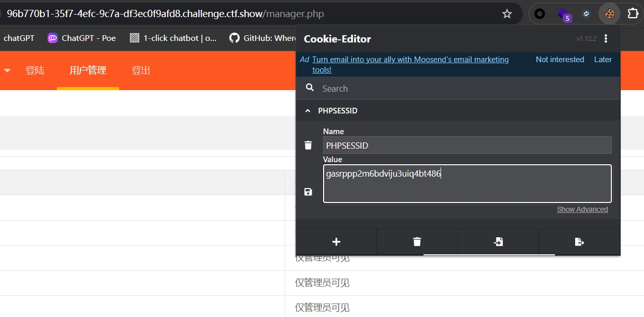
Task: Delete the PHPSESSID cookie with trash icon
Action: point(308,145)
